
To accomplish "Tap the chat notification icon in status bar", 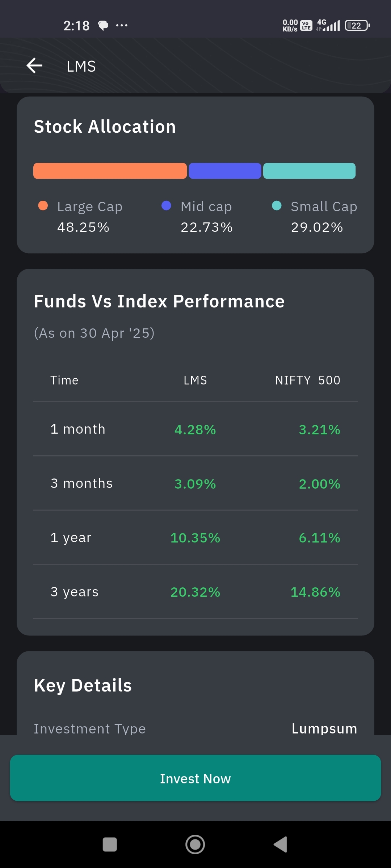I will (x=103, y=25).
